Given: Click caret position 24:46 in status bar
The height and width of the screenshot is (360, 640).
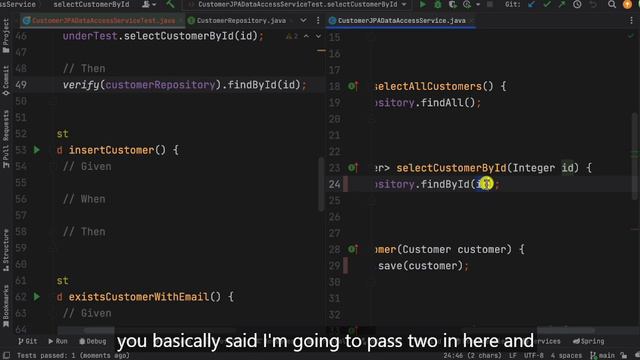Looking at the screenshot, I should coord(472,356).
